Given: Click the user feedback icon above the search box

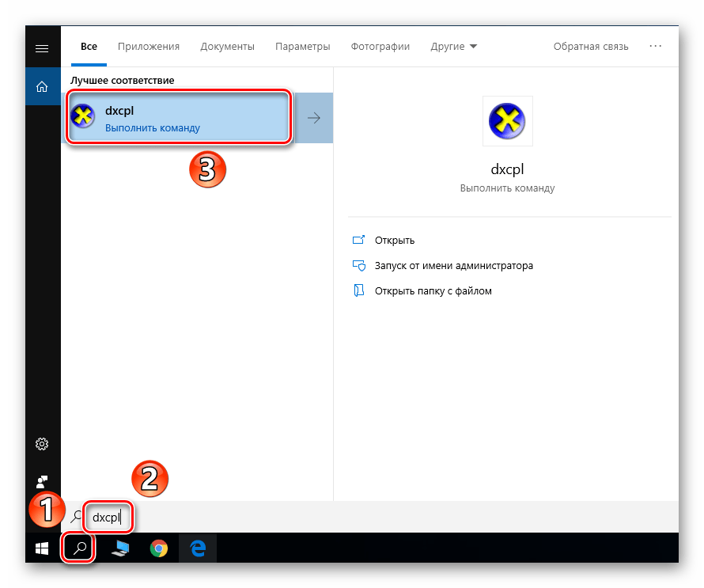Looking at the screenshot, I should (43, 481).
